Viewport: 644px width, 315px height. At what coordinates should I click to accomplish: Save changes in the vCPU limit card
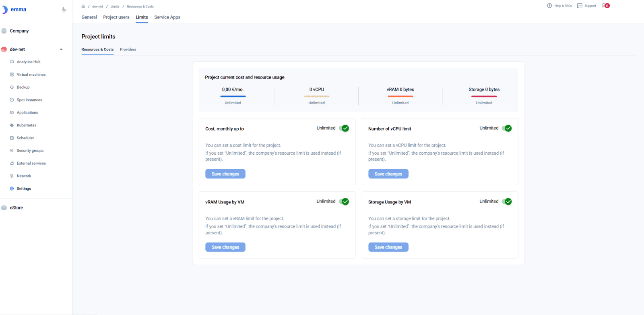(388, 174)
